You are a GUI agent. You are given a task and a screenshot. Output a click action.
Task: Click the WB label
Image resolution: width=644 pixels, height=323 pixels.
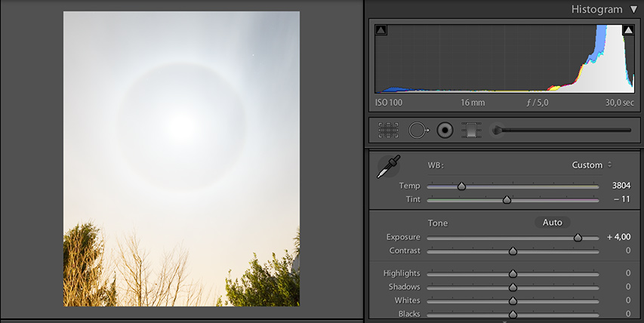coord(436,165)
